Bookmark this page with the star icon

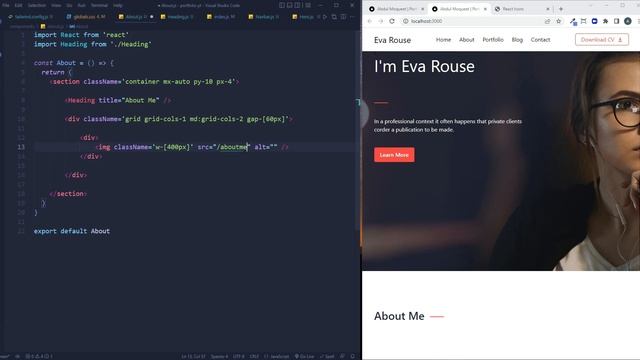click(559, 21)
